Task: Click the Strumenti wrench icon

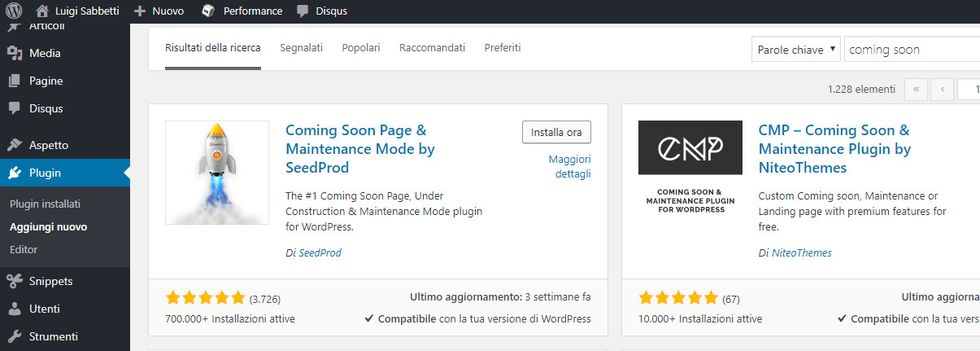Action: (14, 336)
